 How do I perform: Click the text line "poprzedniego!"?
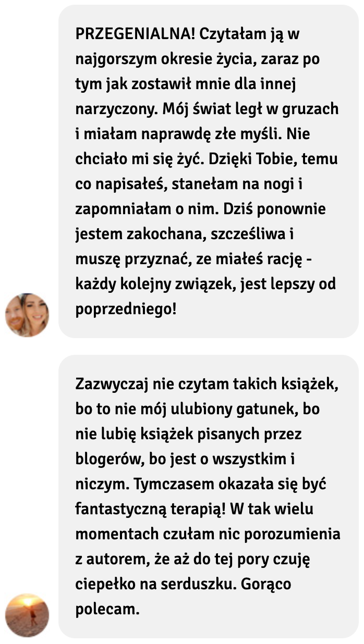[x=126, y=309]
